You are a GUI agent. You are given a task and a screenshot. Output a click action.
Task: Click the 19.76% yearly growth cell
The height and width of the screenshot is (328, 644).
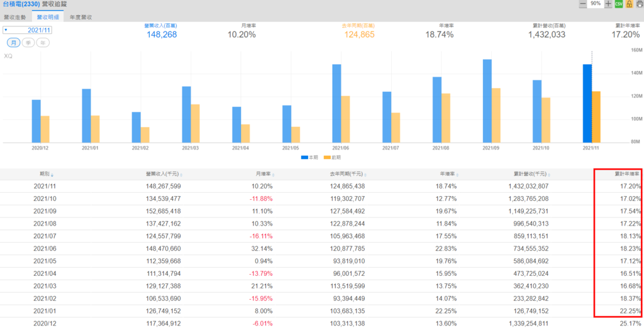coord(446,261)
